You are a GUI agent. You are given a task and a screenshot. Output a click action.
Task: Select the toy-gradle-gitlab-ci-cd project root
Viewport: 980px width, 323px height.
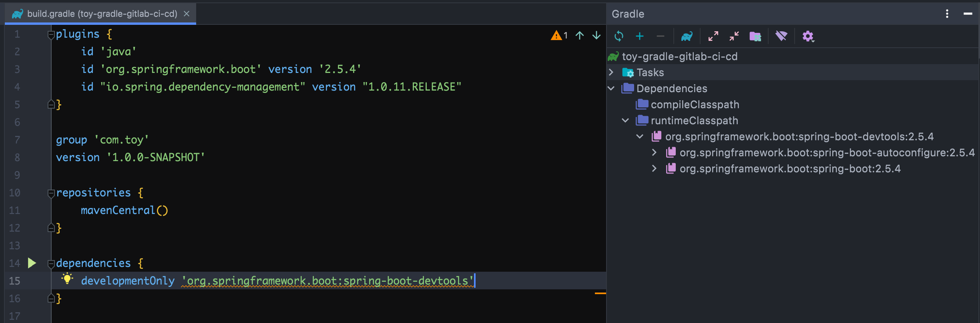(680, 57)
